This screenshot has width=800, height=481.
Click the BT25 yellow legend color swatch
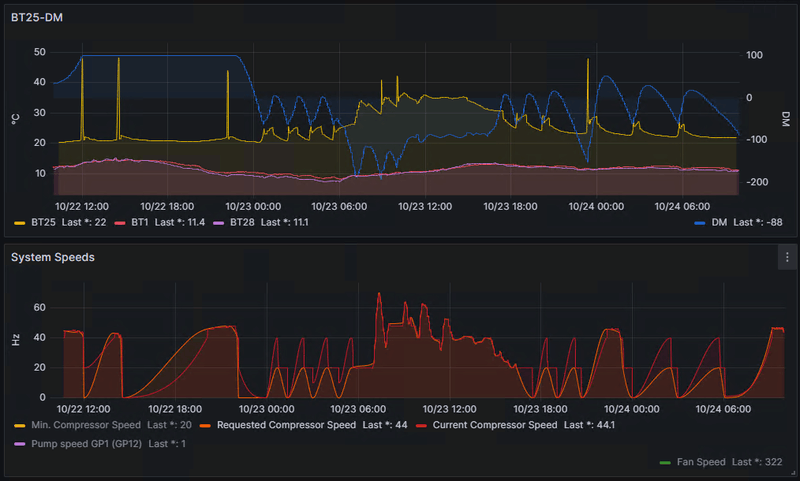[19, 223]
